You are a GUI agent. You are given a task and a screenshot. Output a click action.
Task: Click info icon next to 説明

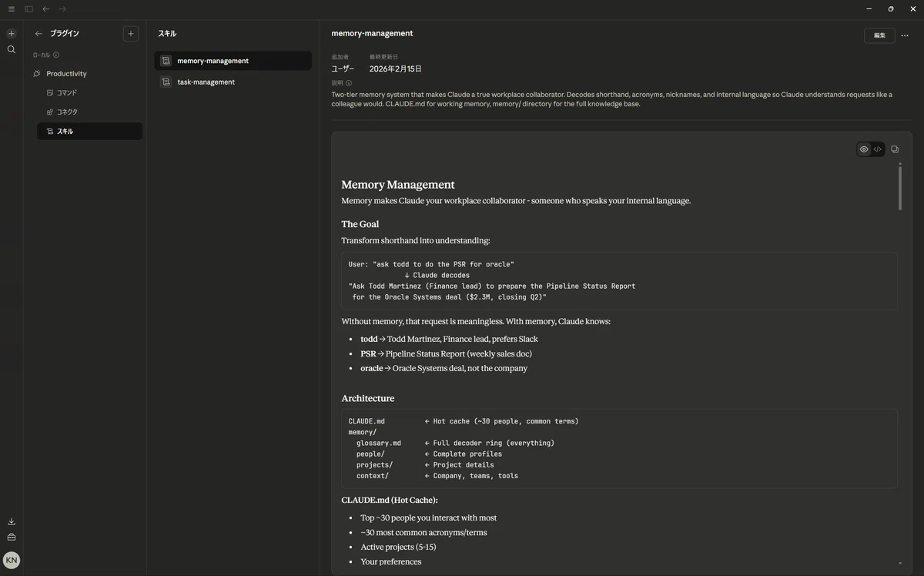click(x=349, y=83)
